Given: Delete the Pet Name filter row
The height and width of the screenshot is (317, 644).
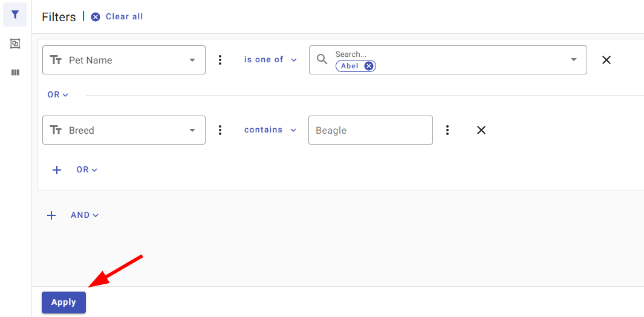Looking at the screenshot, I should click(x=607, y=60).
